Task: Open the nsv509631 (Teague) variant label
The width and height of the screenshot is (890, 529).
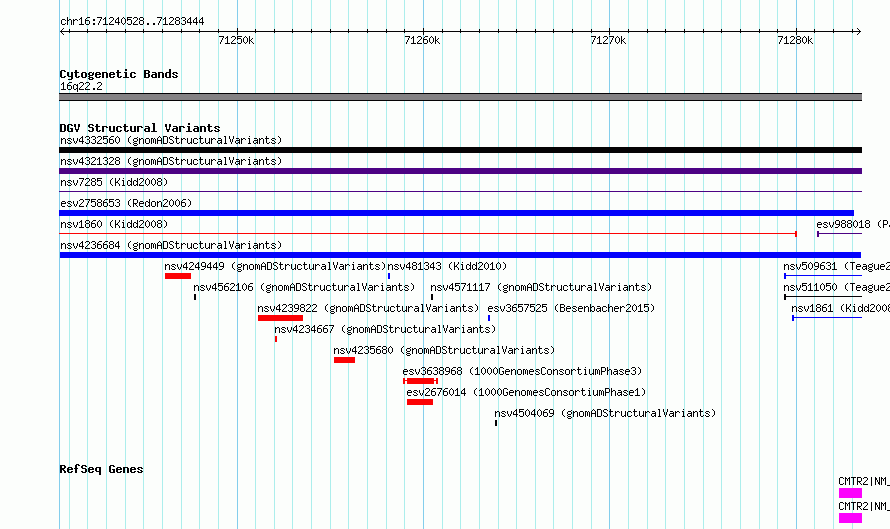Action: pyautogui.click(x=837, y=266)
